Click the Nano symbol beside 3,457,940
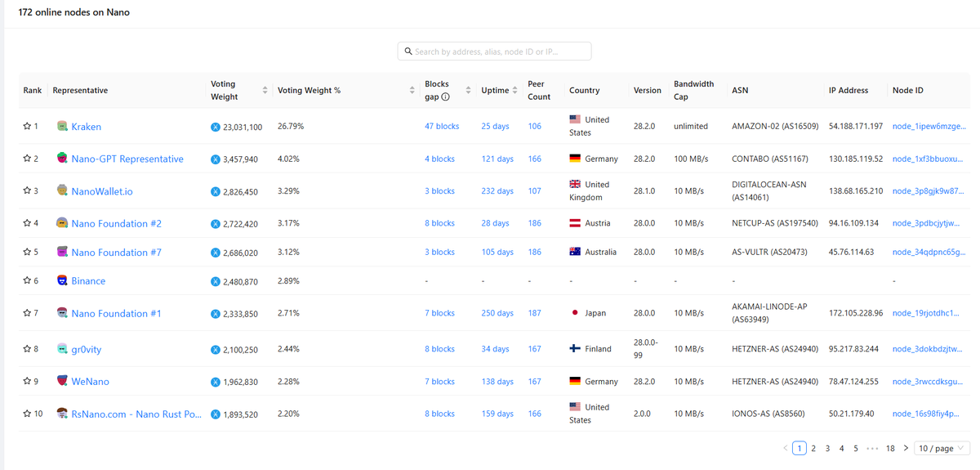The width and height of the screenshot is (980, 470). [x=216, y=159]
